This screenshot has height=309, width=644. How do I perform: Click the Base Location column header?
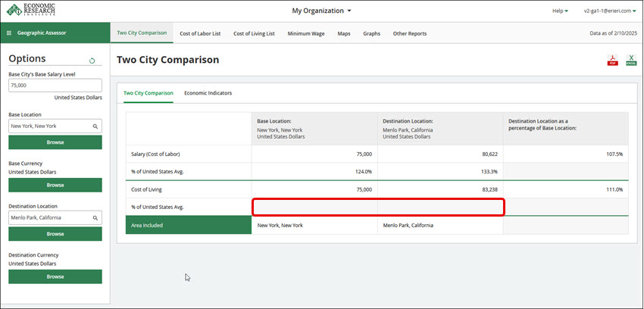[314, 129]
